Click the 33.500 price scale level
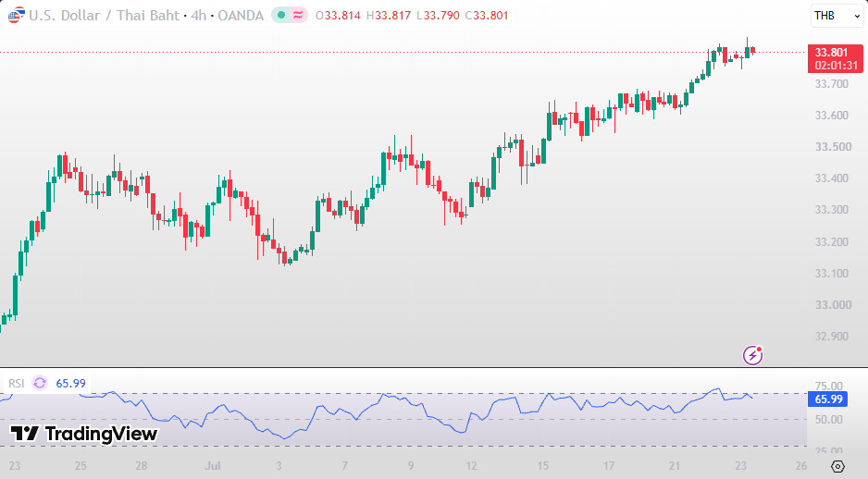Screen dimensions: 868x479 (833, 147)
